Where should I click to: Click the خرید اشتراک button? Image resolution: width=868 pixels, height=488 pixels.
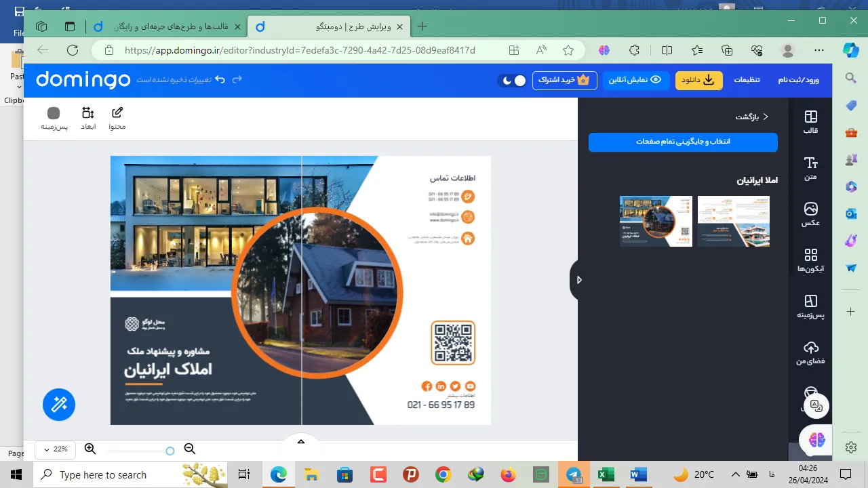click(x=564, y=80)
